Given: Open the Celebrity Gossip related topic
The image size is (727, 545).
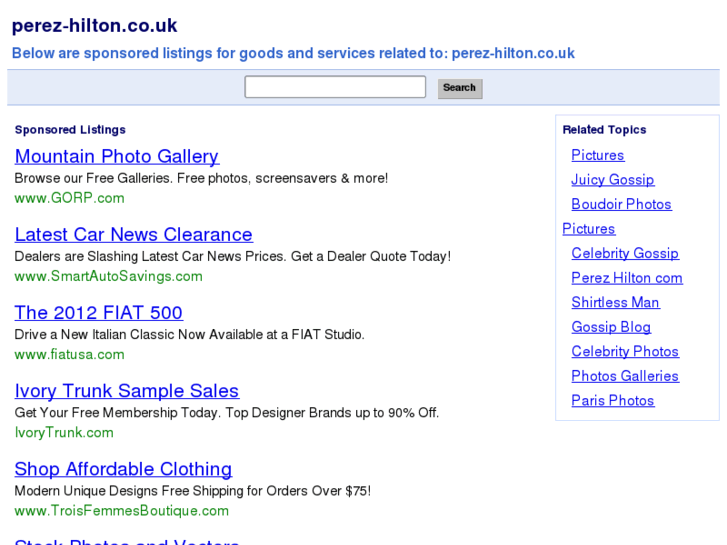Looking at the screenshot, I should (x=625, y=253).
